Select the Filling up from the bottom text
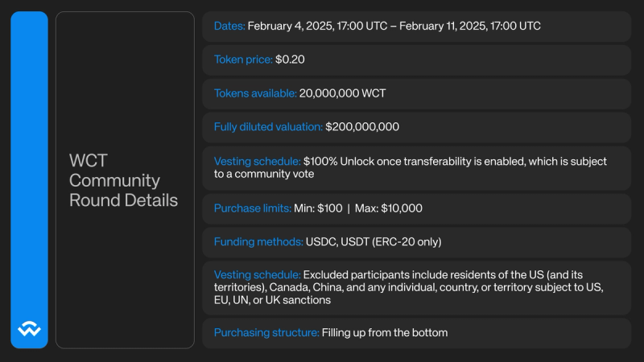The height and width of the screenshot is (362, 644). (x=384, y=332)
